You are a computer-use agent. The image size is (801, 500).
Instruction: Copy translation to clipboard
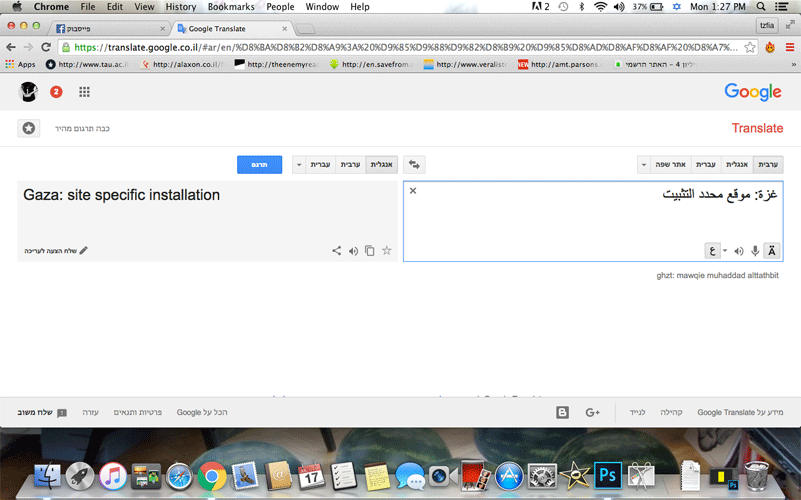tap(369, 250)
